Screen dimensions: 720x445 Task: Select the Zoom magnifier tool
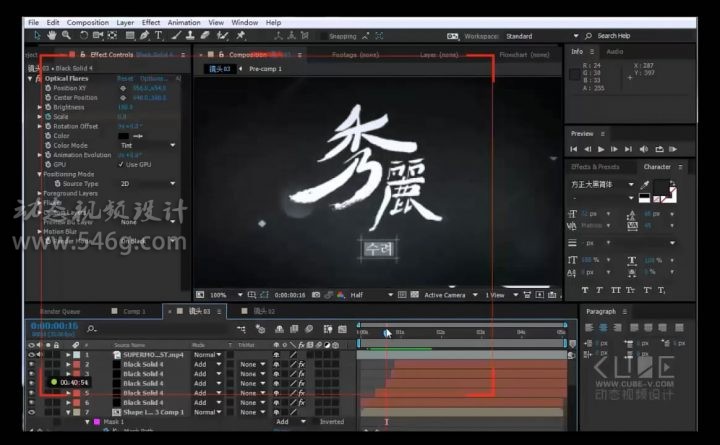point(64,36)
